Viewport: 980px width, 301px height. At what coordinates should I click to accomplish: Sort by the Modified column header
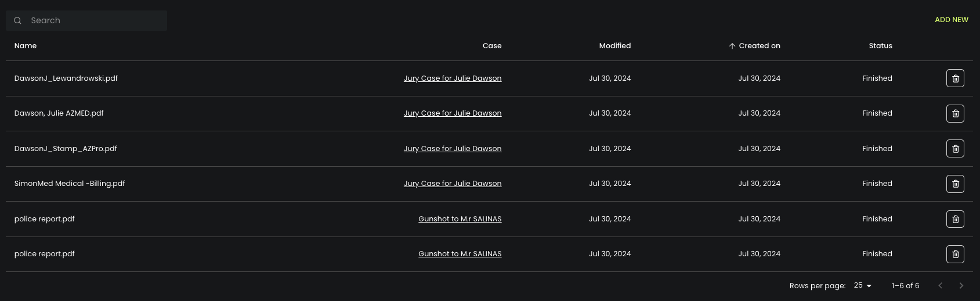pyautogui.click(x=614, y=46)
